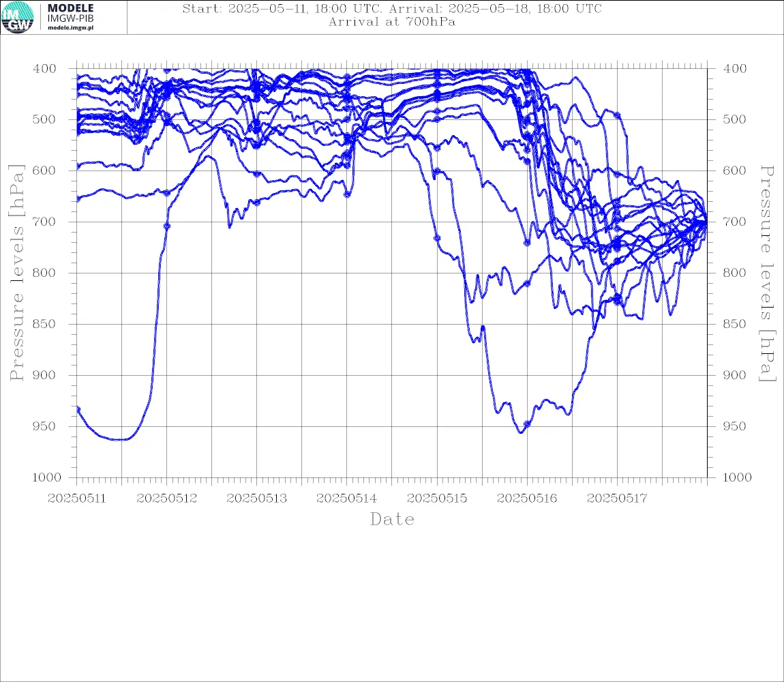Click the left axis 700 tick label
Image resolution: width=784 pixels, height=682 pixels.
pos(44,222)
